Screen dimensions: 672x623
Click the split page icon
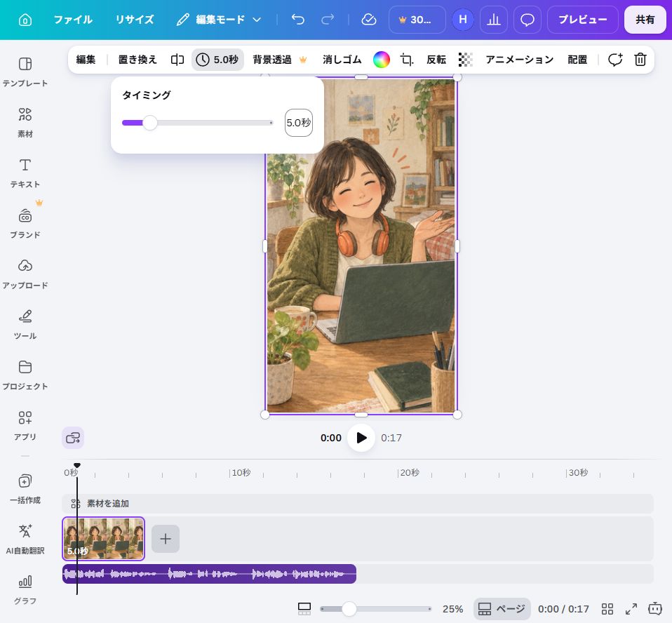177,60
